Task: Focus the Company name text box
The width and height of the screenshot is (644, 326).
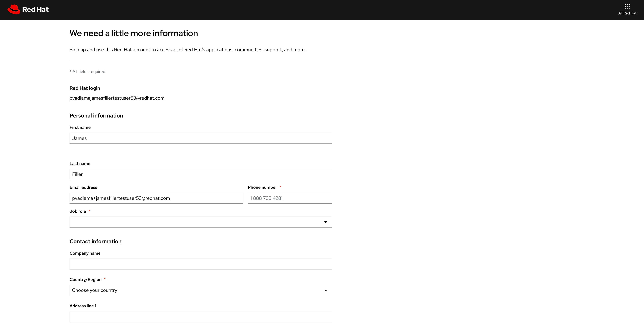Action: [200, 264]
